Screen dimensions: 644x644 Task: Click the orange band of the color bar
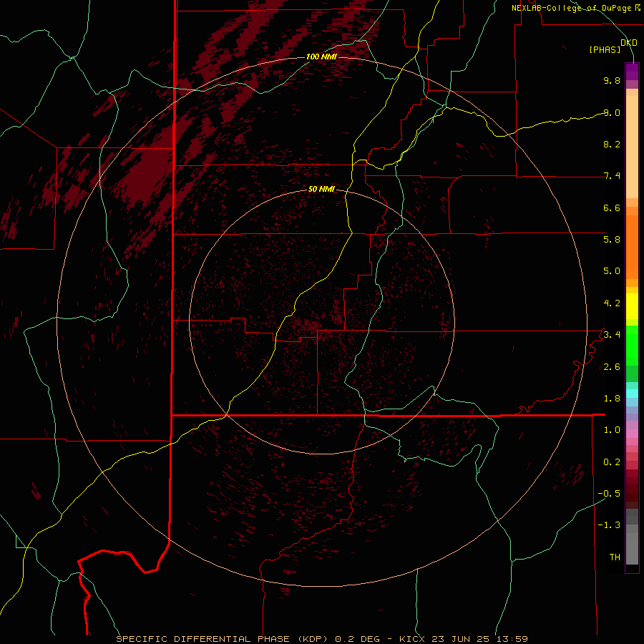[632, 248]
